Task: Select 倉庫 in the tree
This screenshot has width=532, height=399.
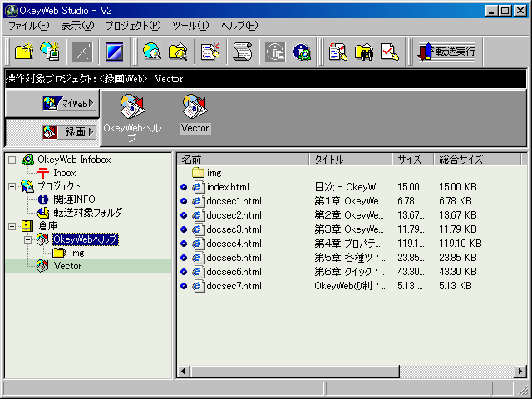Action: pyautogui.click(x=47, y=226)
